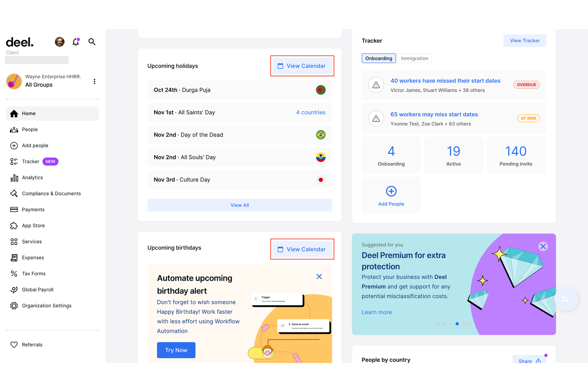Dismiss the Deel Premium banner

(x=543, y=246)
